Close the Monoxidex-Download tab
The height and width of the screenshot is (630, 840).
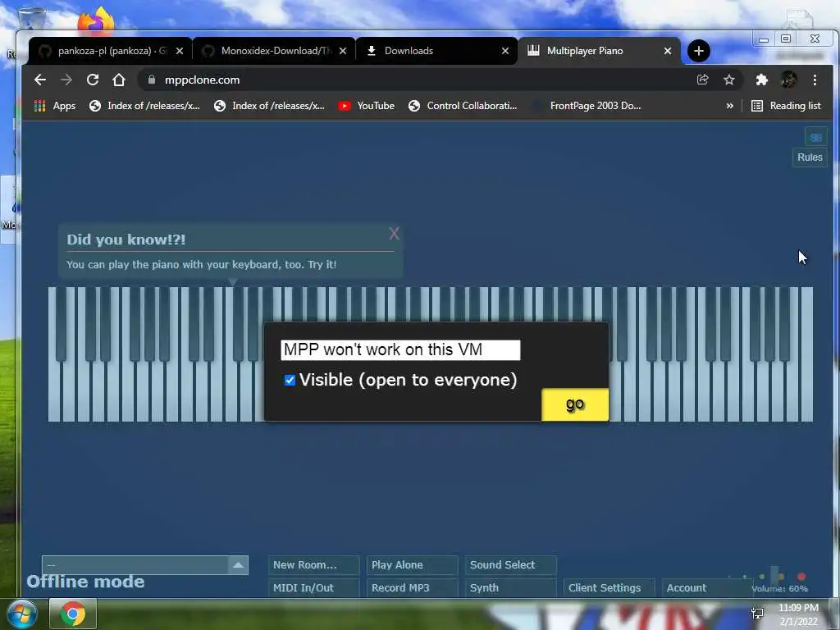pyautogui.click(x=343, y=51)
